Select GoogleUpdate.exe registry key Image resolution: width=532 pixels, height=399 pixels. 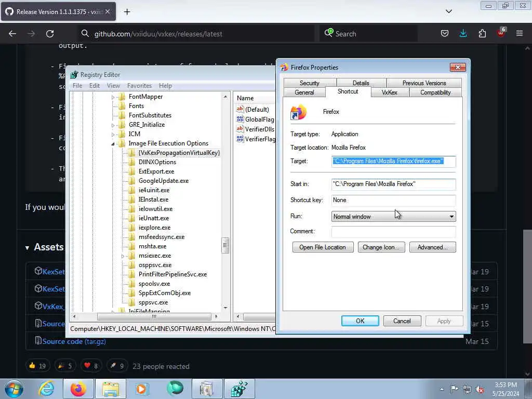click(x=164, y=180)
